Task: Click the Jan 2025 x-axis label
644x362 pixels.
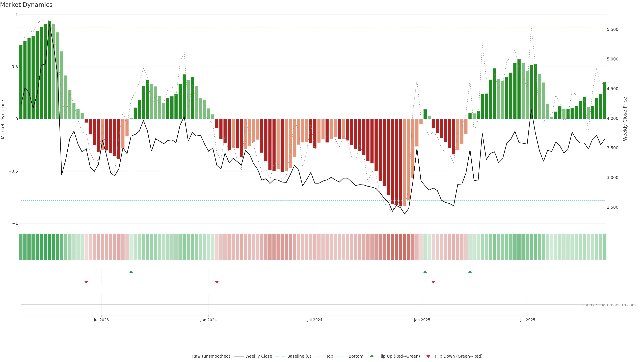Action: click(x=422, y=320)
